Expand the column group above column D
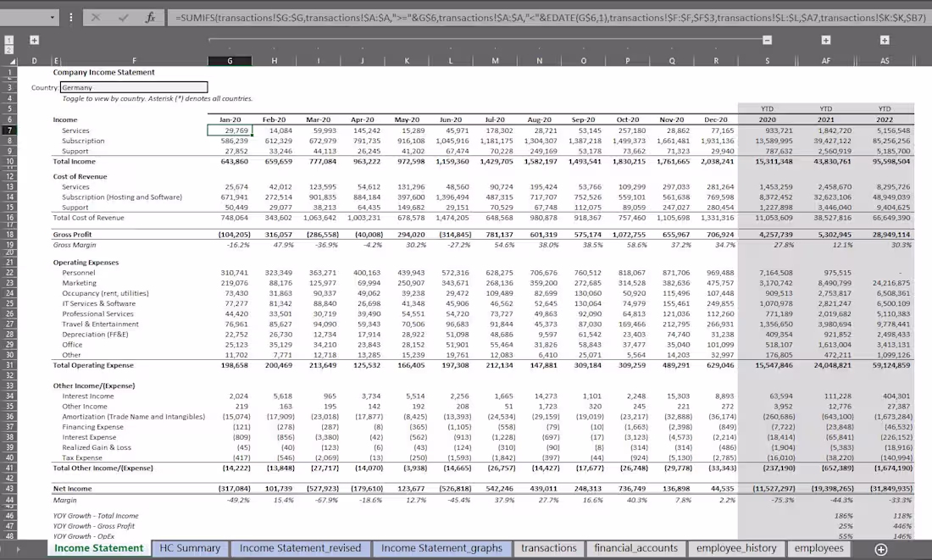Screen dimensions: 932x560 [x=35, y=41]
